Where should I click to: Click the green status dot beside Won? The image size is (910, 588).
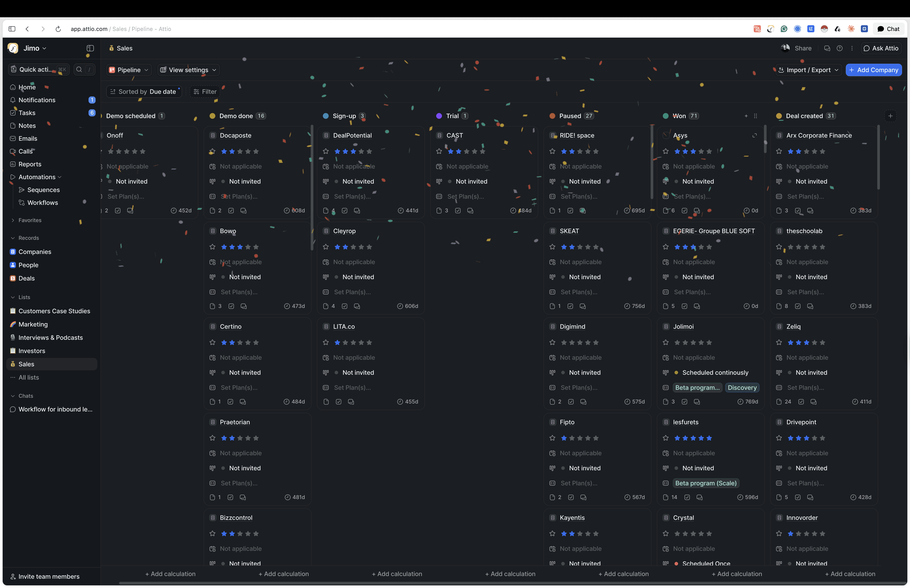click(x=666, y=116)
